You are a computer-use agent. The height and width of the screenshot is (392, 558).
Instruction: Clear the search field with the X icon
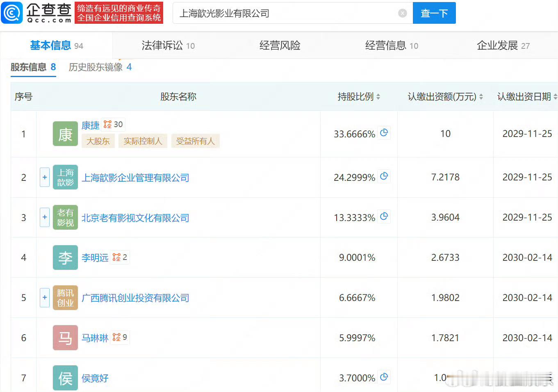tap(403, 13)
